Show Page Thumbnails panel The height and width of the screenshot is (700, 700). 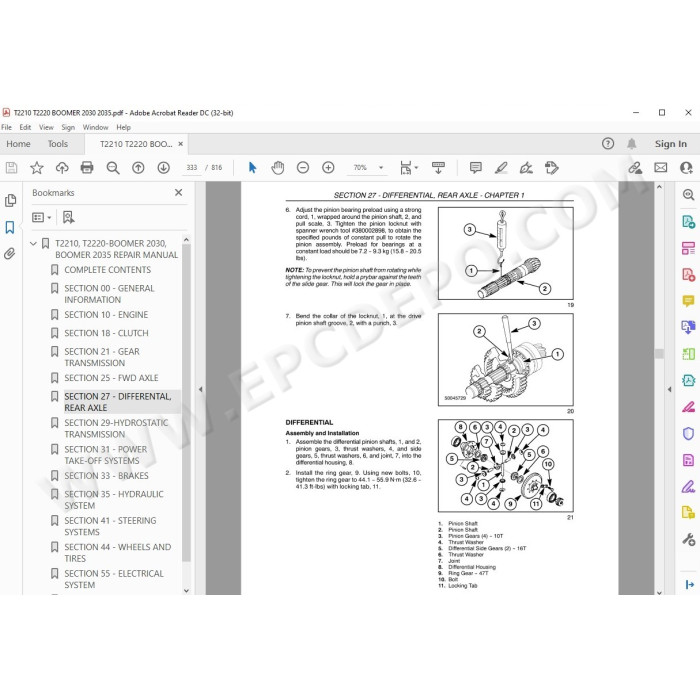(10, 200)
